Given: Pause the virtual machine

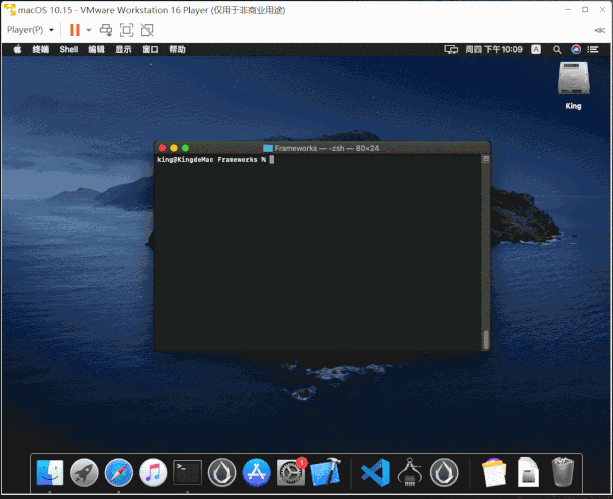Looking at the screenshot, I should click(75, 30).
